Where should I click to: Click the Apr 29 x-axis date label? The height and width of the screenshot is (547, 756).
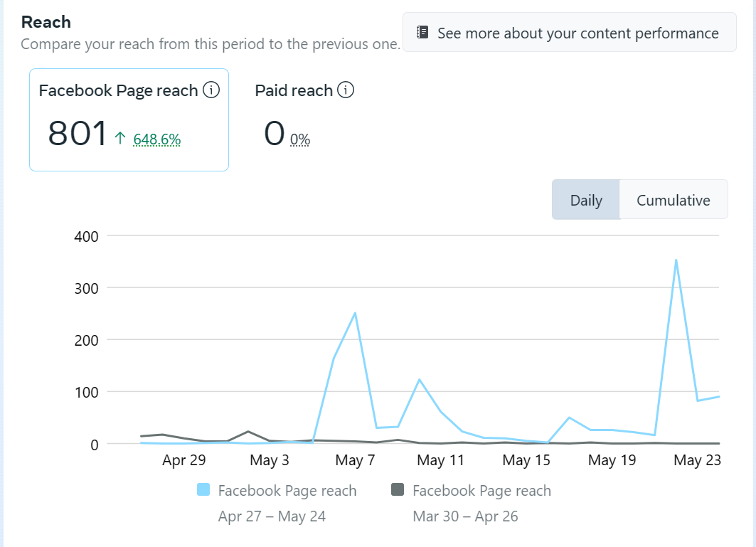click(x=183, y=460)
